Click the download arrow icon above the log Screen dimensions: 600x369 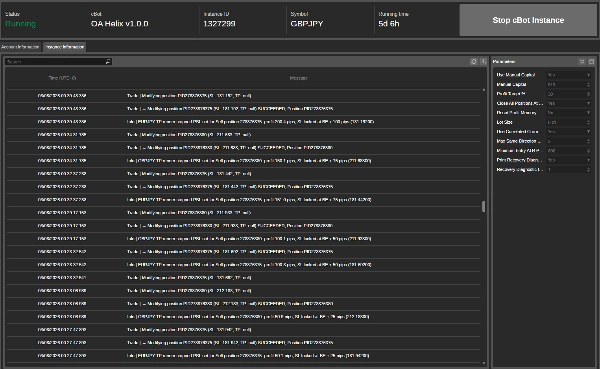click(483, 62)
